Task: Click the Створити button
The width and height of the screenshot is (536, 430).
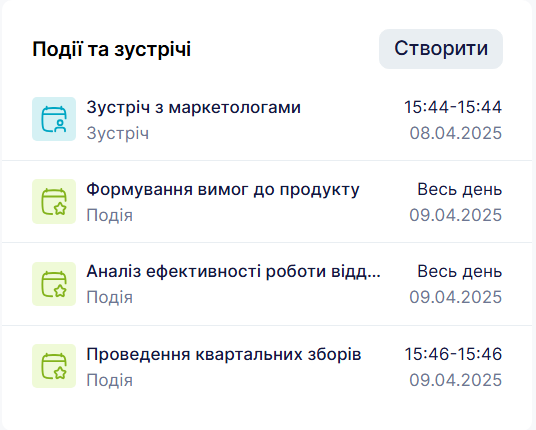Action: pyautogui.click(x=441, y=49)
